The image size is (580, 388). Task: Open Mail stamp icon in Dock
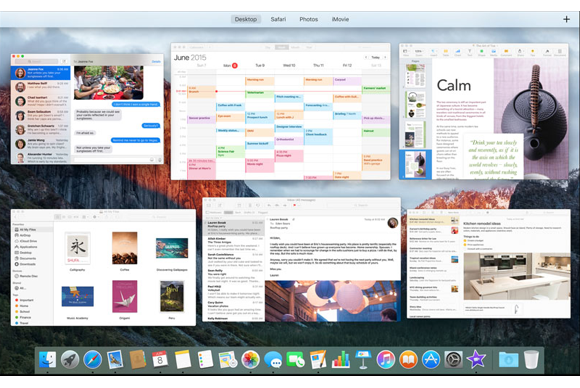[x=115, y=360]
